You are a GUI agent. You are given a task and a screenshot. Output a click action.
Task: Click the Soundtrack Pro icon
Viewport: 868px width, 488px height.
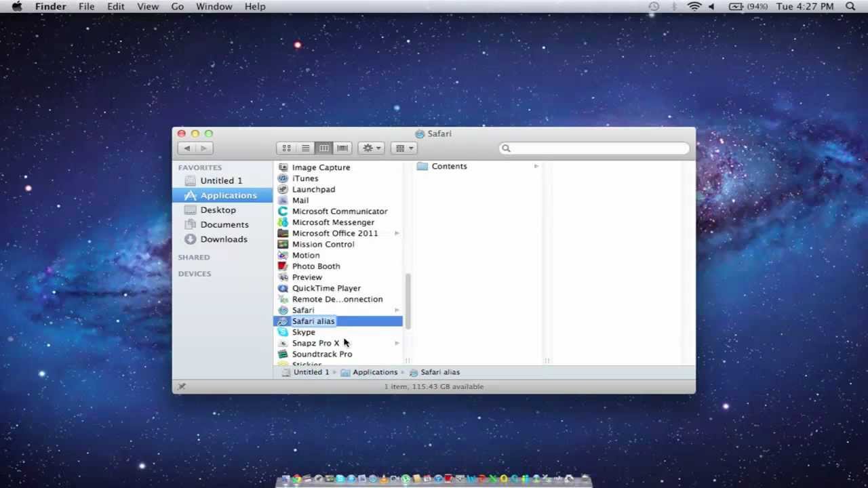(x=283, y=354)
